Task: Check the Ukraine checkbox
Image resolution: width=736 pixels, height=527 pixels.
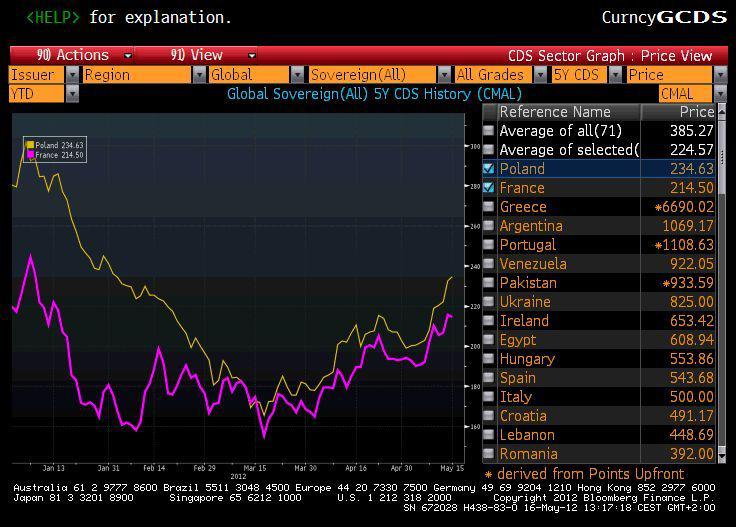Action: coord(489,302)
